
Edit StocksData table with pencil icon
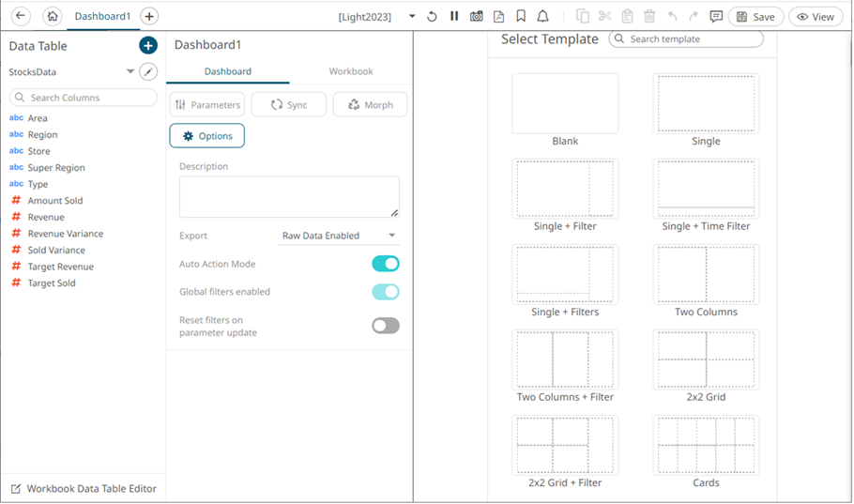pos(148,72)
